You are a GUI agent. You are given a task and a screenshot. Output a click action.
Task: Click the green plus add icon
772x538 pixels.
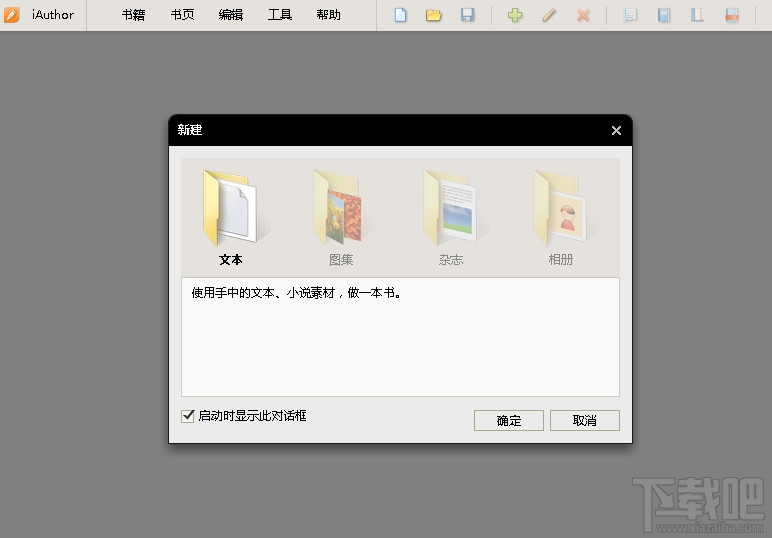click(515, 15)
